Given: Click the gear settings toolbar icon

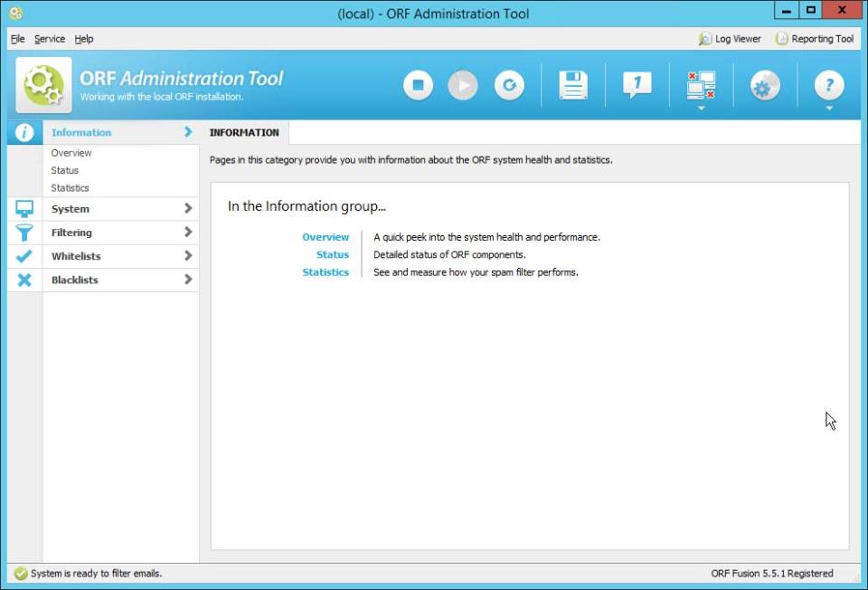Looking at the screenshot, I should click(765, 86).
